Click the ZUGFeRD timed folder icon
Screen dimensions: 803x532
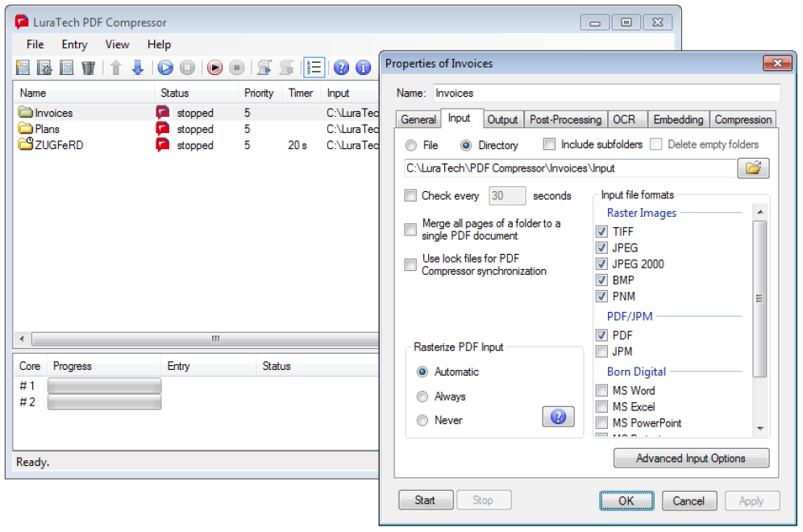[25, 143]
